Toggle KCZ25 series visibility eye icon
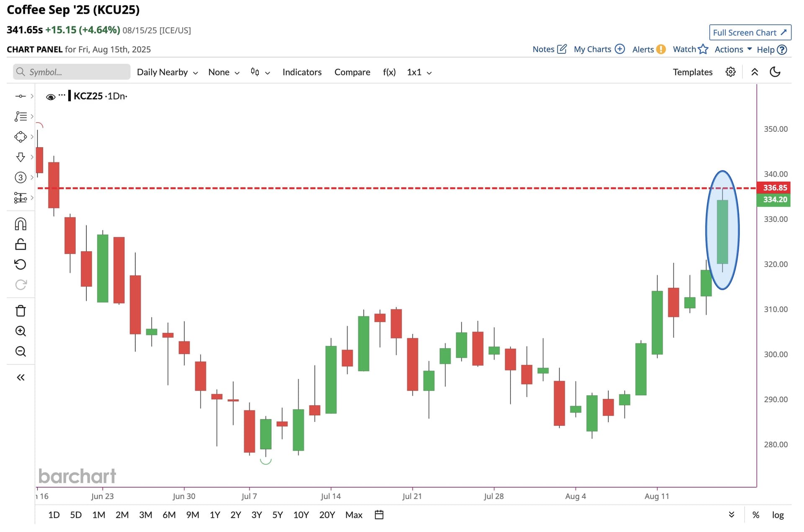This screenshot has height=532, width=804. (x=51, y=97)
